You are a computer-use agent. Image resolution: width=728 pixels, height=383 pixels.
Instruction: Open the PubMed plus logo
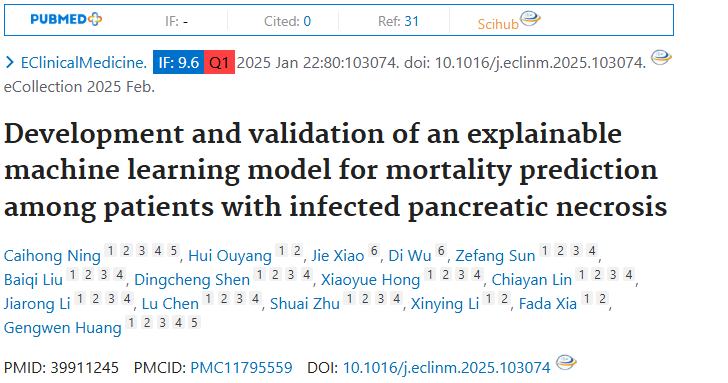(66, 19)
